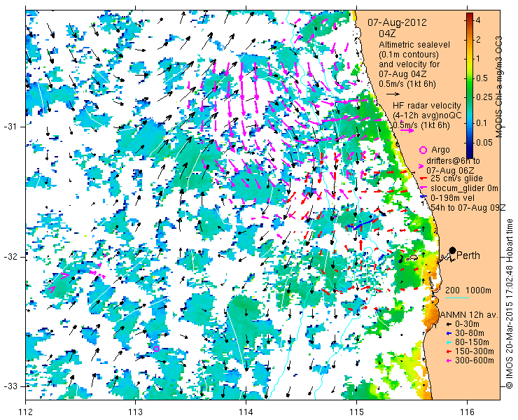Click the dark red top of color bar
The image size is (518, 420).
pyautogui.click(x=470, y=15)
